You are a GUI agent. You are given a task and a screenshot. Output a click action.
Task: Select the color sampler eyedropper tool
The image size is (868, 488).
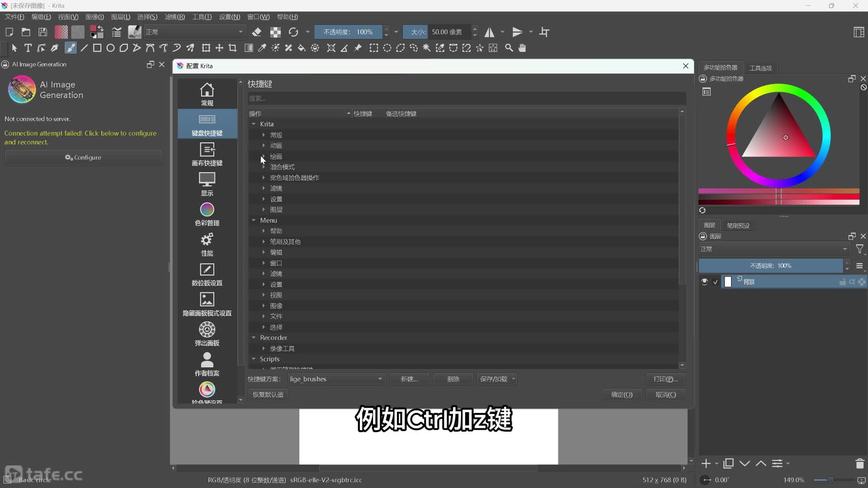click(262, 48)
